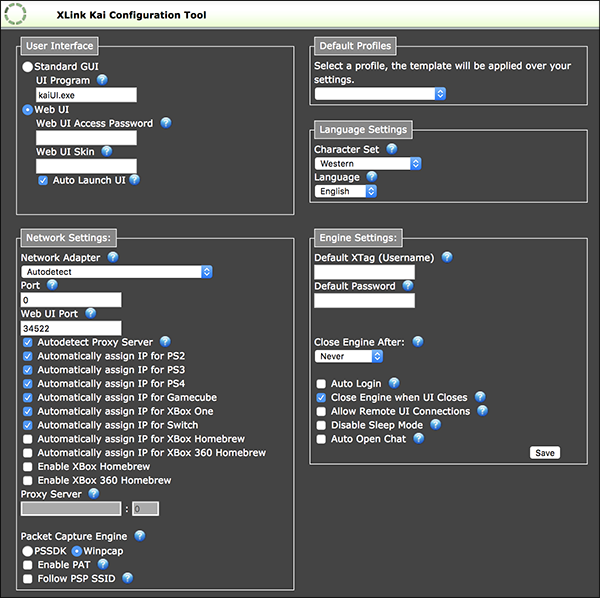Image resolution: width=600 pixels, height=598 pixels.
Task: Click help icon beside Web UI Skin
Action: pyautogui.click(x=107, y=151)
